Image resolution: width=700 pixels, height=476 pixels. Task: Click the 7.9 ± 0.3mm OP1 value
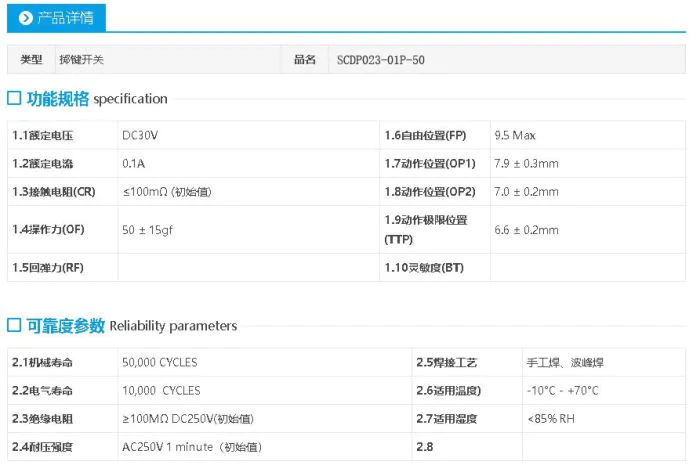[x=526, y=163]
